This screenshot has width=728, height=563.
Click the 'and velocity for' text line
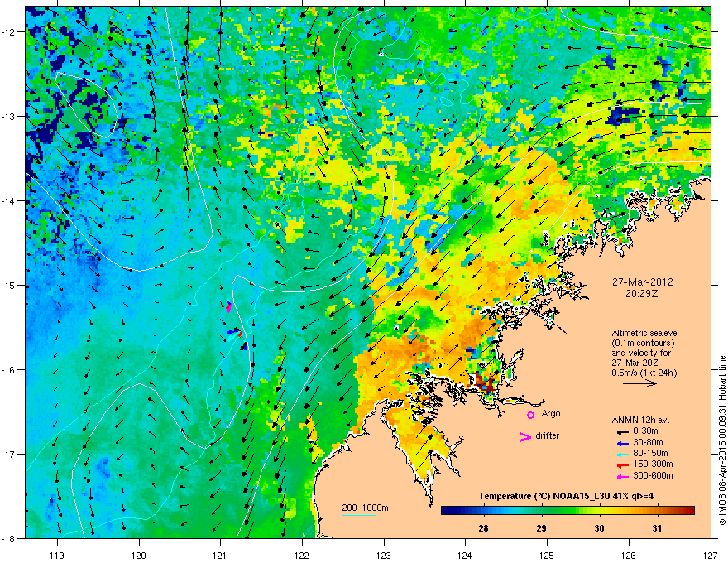641,353
